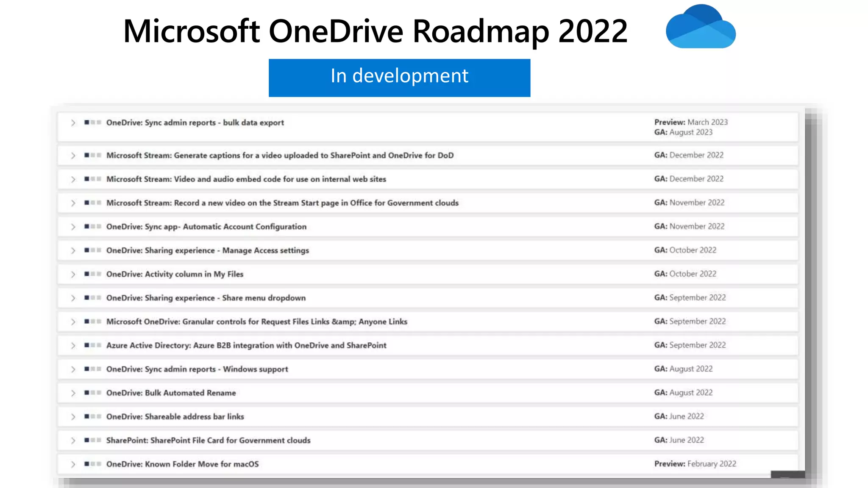Expand the Known Folder Move for macOS row
Viewport: 868px width, 488px height.
(73, 464)
